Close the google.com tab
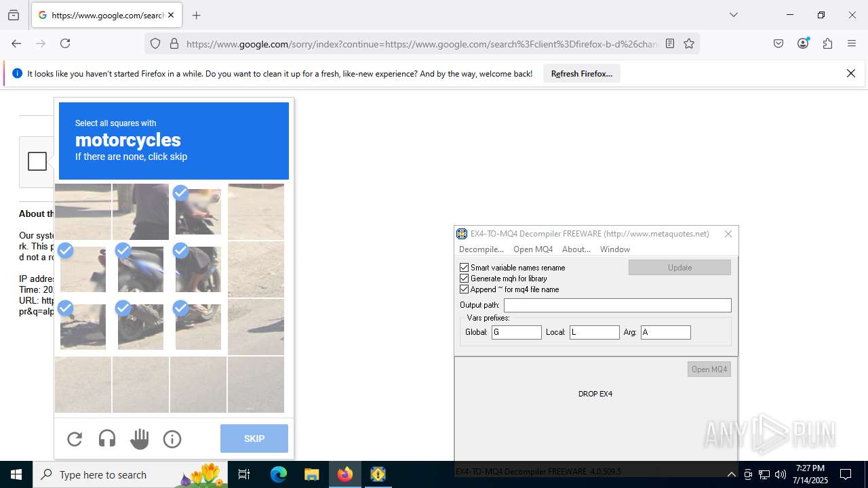The image size is (868, 488). click(x=171, y=15)
